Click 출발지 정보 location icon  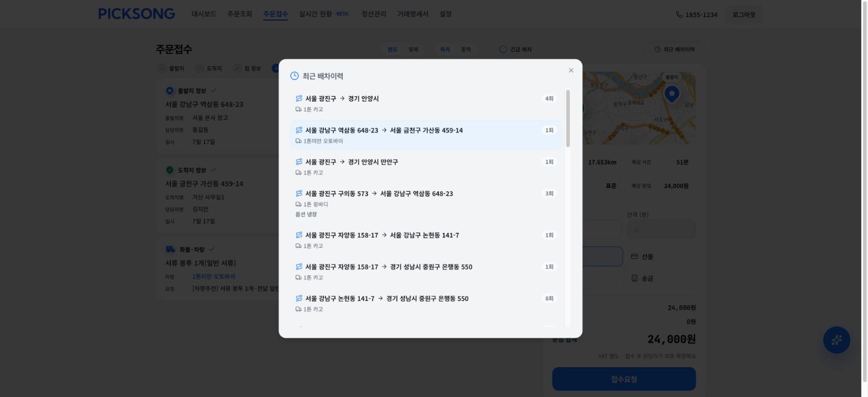coord(170,91)
